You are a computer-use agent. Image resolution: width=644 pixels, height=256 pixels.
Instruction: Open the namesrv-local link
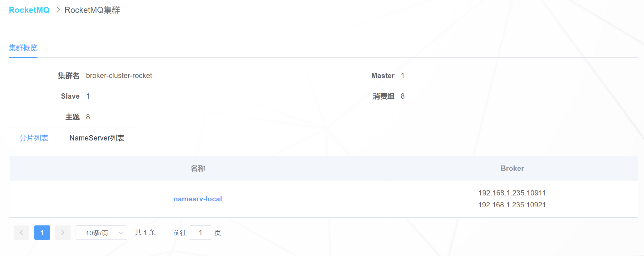click(x=198, y=199)
